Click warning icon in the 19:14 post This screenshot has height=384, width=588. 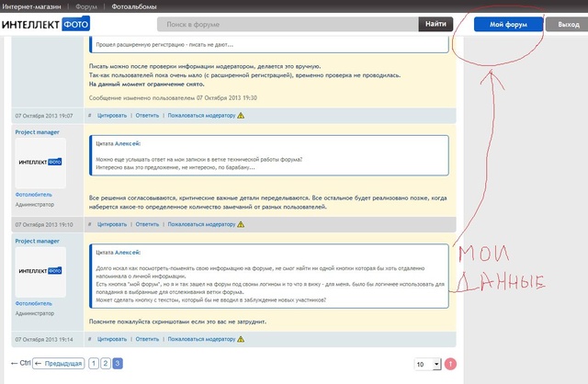(x=241, y=339)
